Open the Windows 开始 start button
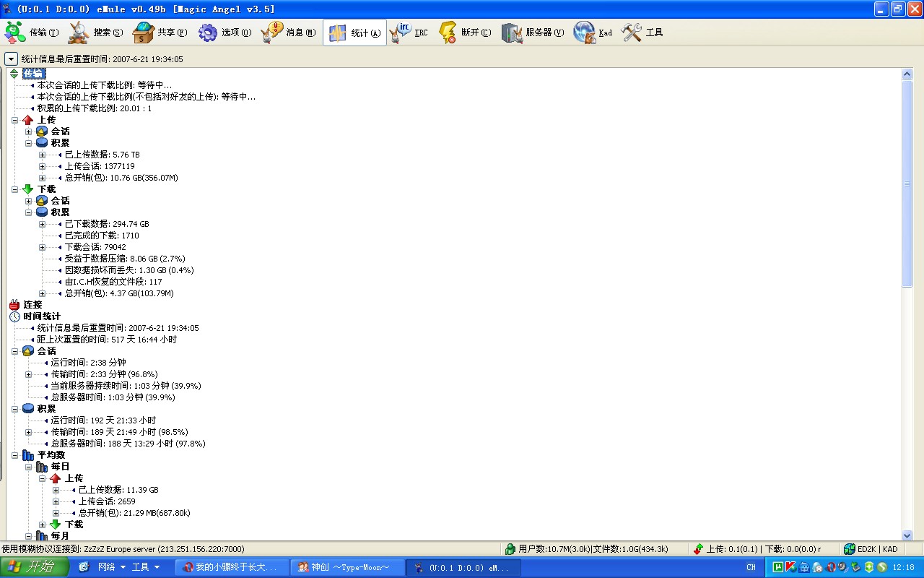Image resolution: width=924 pixels, height=578 pixels. tap(34, 567)
